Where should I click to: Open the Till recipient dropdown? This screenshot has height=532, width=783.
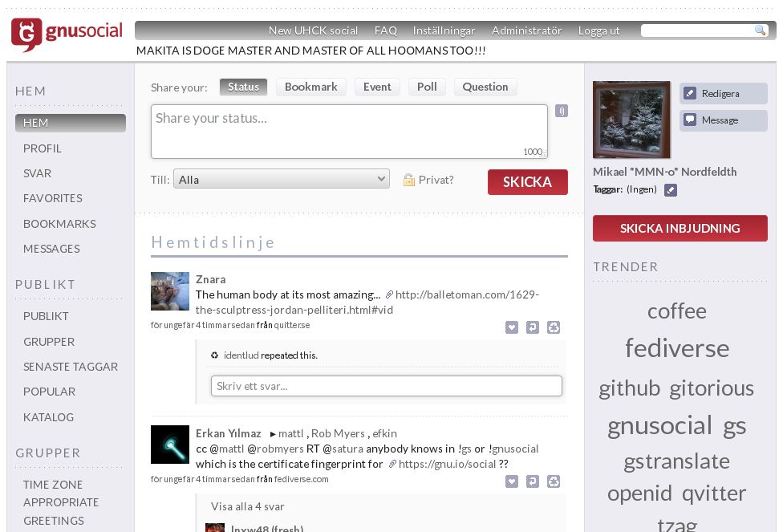click(280, 179)
